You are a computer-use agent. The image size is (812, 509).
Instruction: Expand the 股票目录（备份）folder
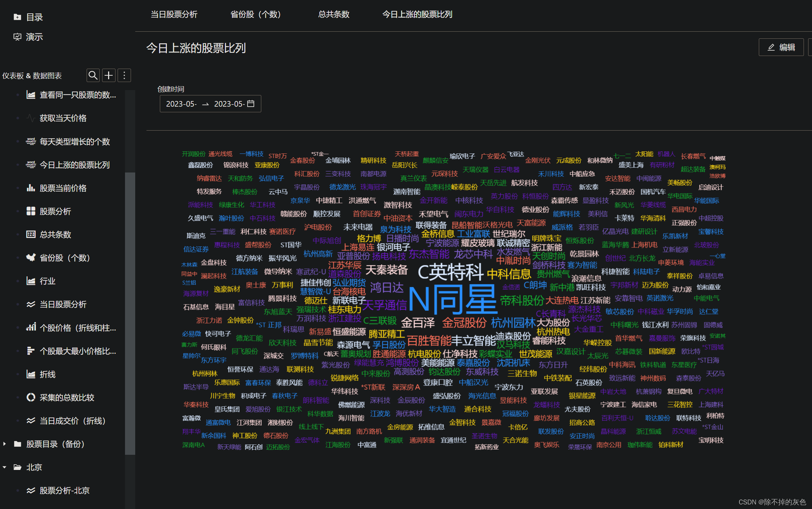[x=5, y=444]
